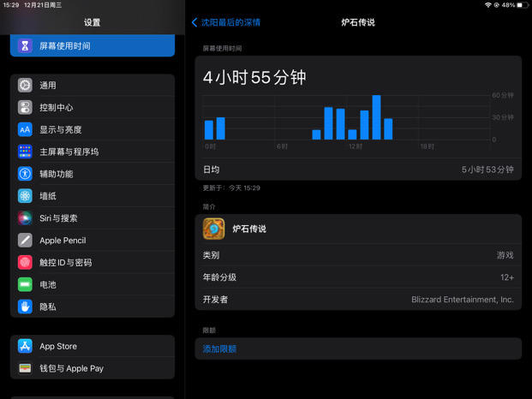The image size is (532, 399).
Task: Click the 日均 daily average row
Action: coord(358,170)
